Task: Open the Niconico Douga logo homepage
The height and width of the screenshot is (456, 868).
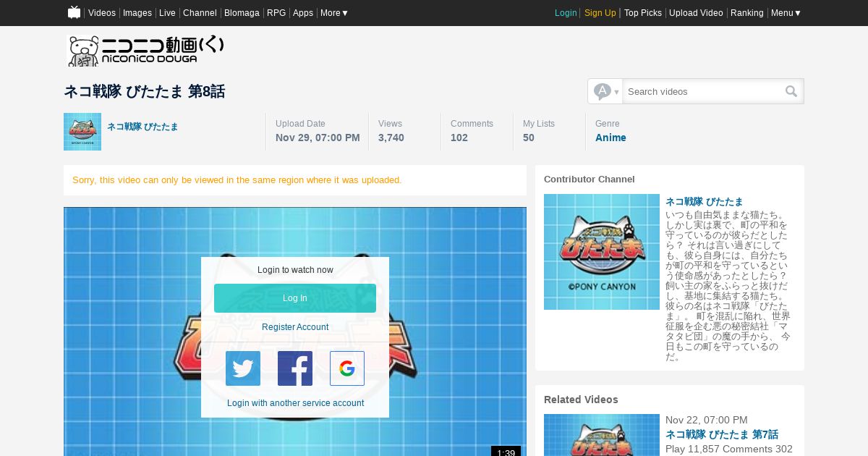Action: point(146,51)
